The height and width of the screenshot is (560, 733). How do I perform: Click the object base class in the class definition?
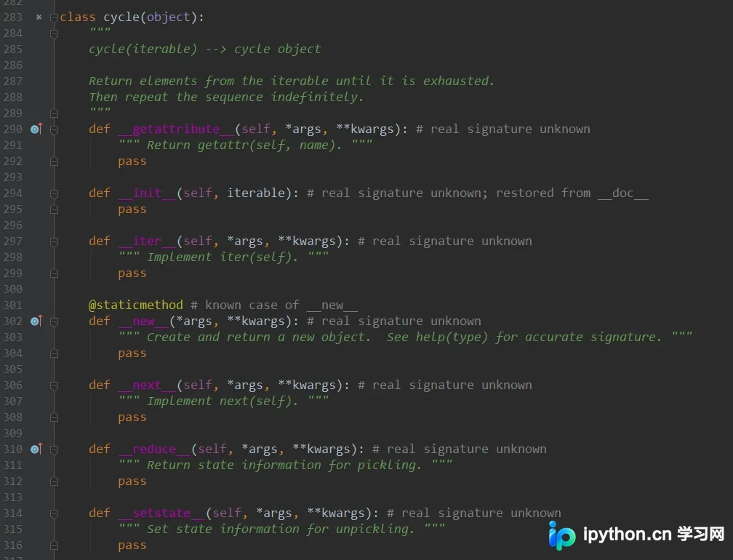click(169, 17)
